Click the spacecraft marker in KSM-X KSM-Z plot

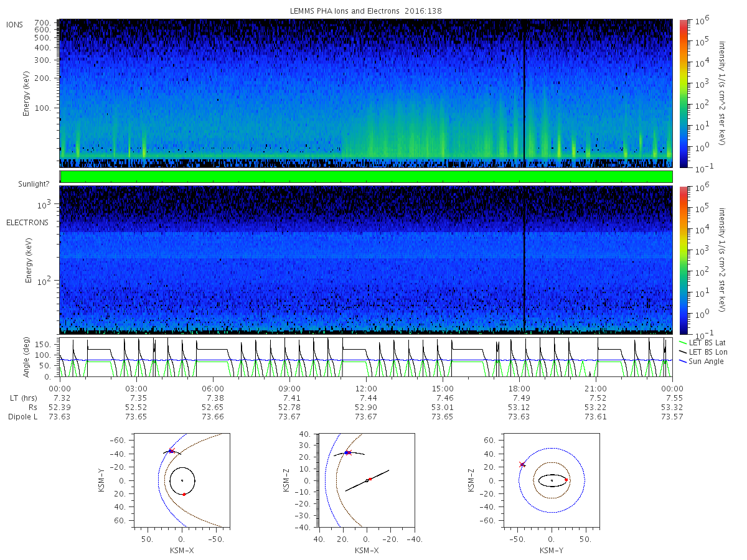click(347, 452)
